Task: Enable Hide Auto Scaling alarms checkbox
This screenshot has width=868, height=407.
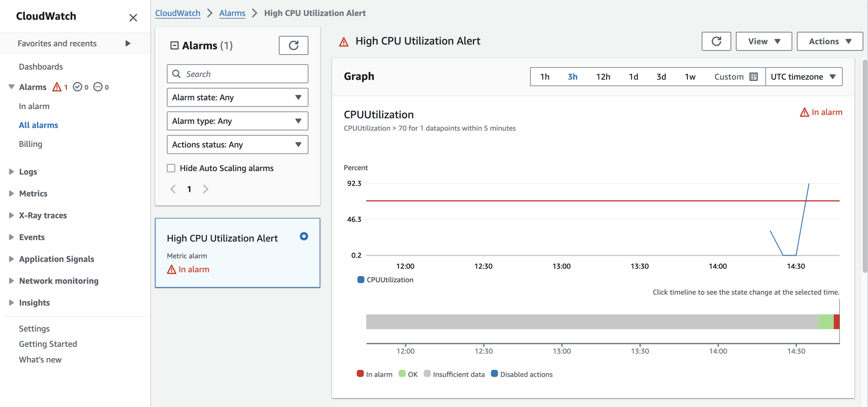Action: (x=171, y=168)
